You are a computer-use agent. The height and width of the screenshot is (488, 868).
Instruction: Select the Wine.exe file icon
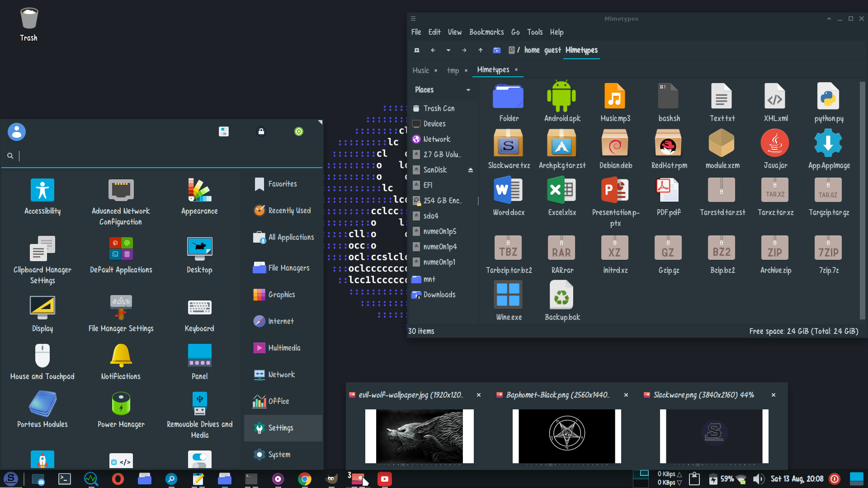[508, 295]
